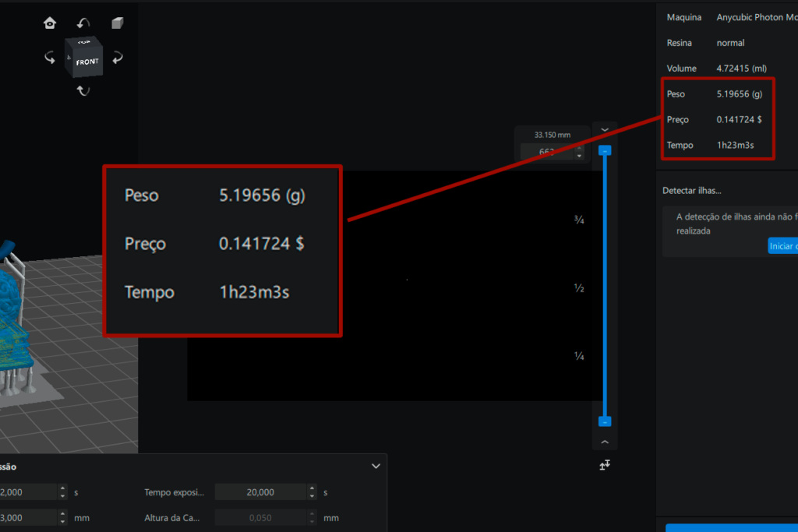This screenshot has height=532, width=798.
Task: Click the Iniciar island detection button
Action: point(782,246)
